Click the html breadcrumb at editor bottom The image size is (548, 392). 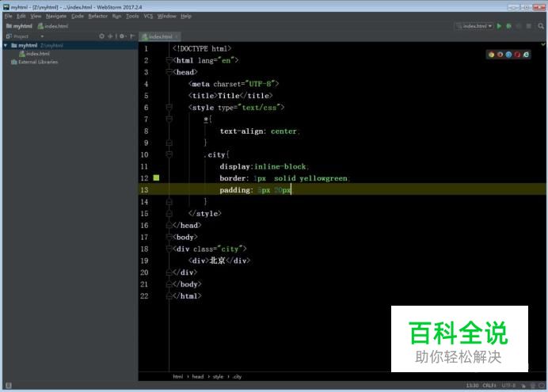click(178, 377)
